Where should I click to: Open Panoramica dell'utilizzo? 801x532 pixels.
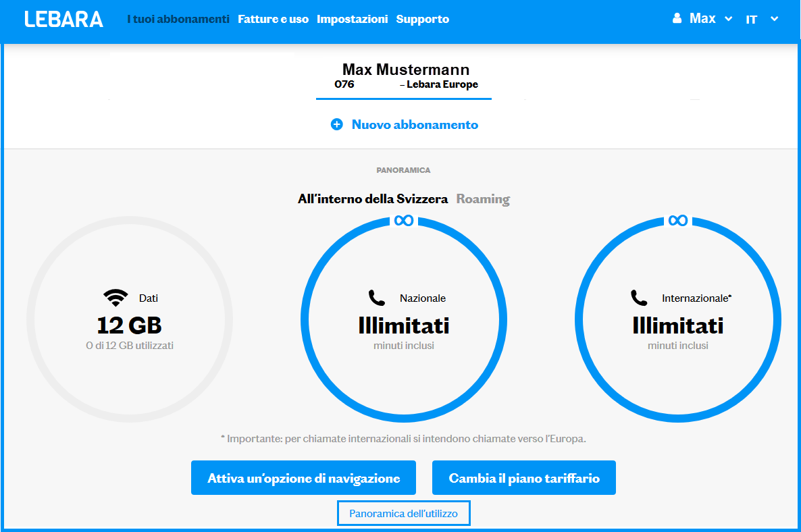(404, 513)
